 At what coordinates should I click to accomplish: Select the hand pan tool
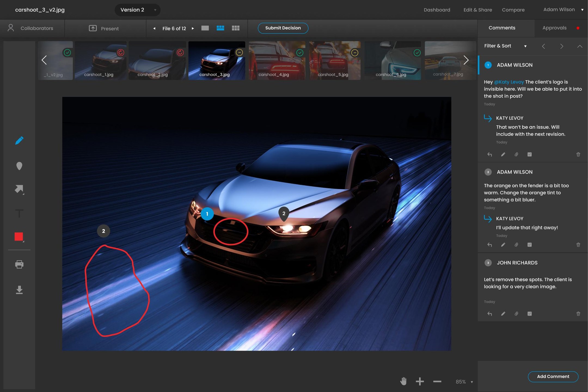coord(403,381)
